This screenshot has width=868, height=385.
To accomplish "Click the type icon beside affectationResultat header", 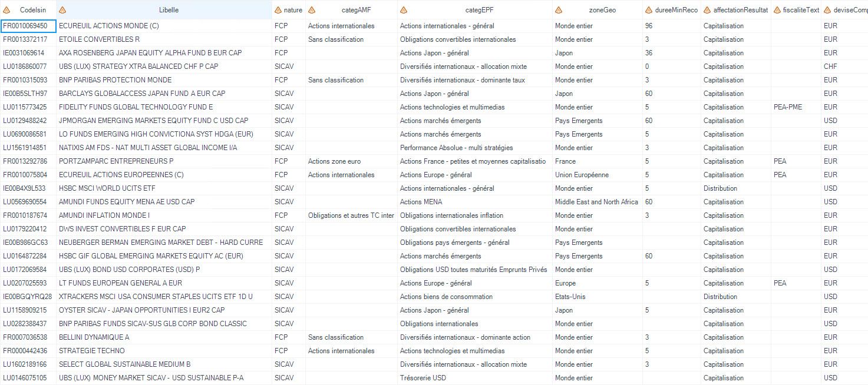I will [x=707, y=10].
